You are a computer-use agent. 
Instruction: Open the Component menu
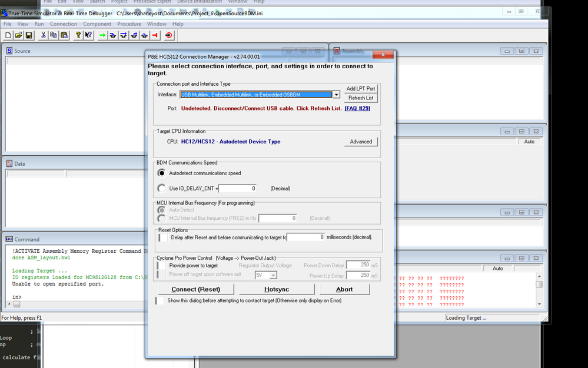click(97, 24)
